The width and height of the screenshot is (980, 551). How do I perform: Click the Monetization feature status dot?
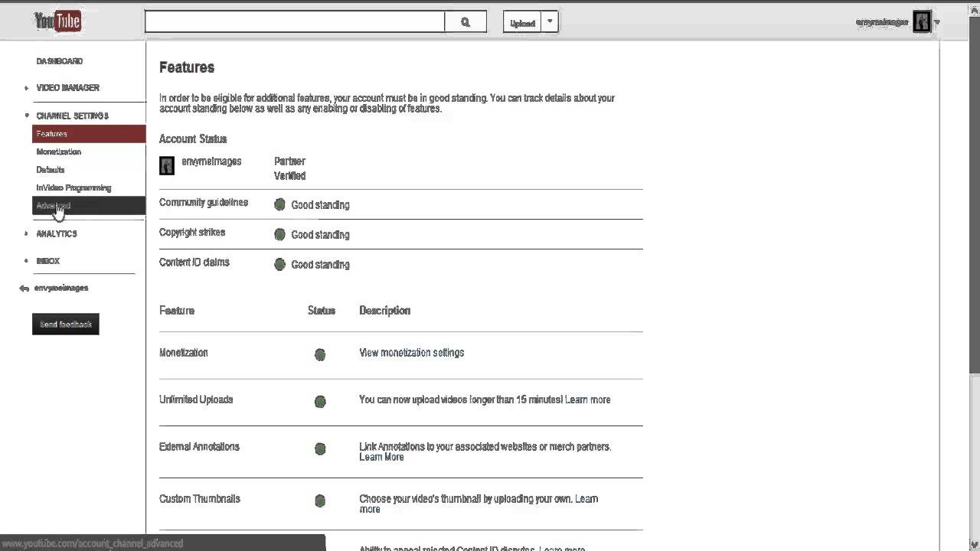[320, 354]
